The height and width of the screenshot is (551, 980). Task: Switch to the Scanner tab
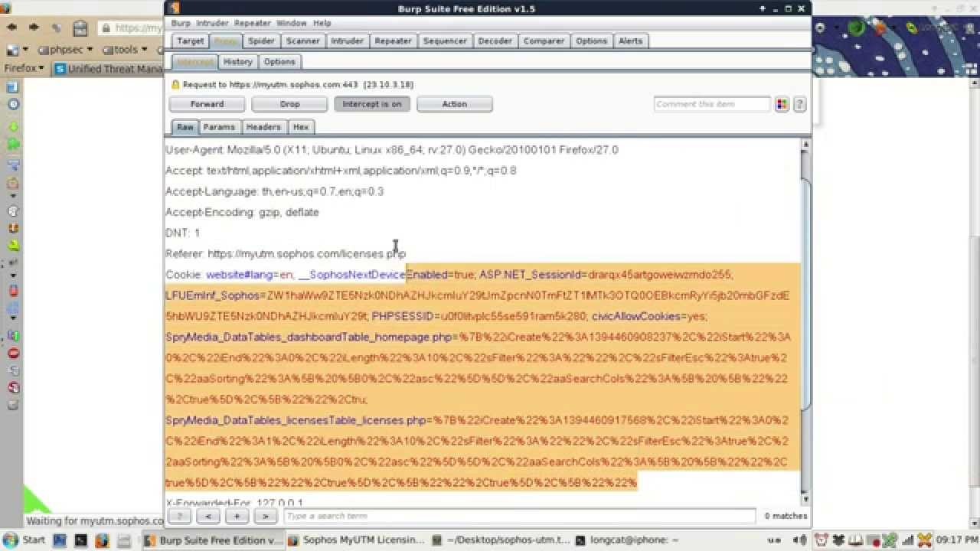click(x=303, y=41)
